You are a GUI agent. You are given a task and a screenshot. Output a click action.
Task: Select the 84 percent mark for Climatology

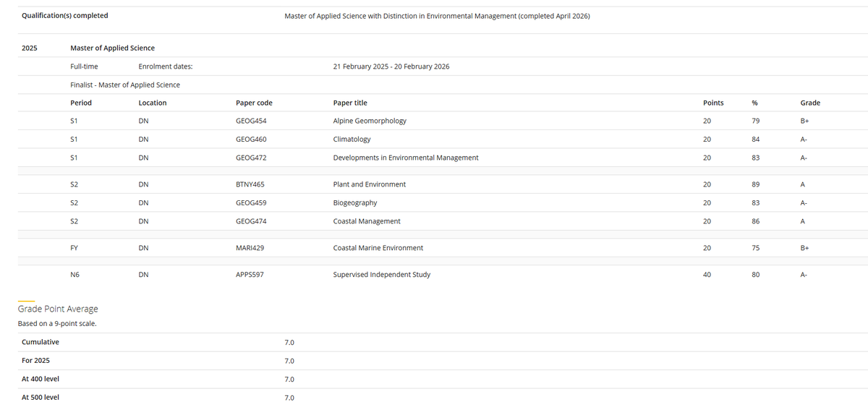pos(756,139)
